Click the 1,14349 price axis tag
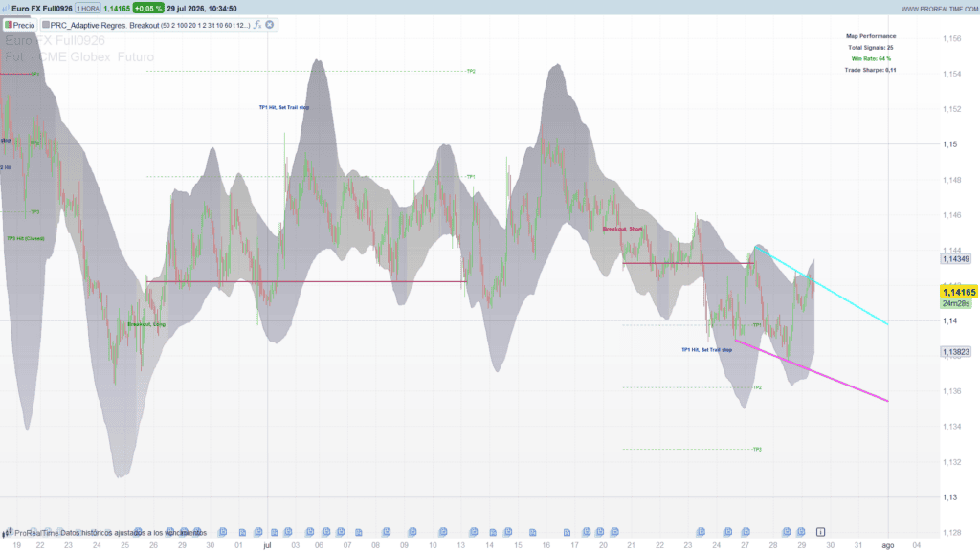 (956, 258)
